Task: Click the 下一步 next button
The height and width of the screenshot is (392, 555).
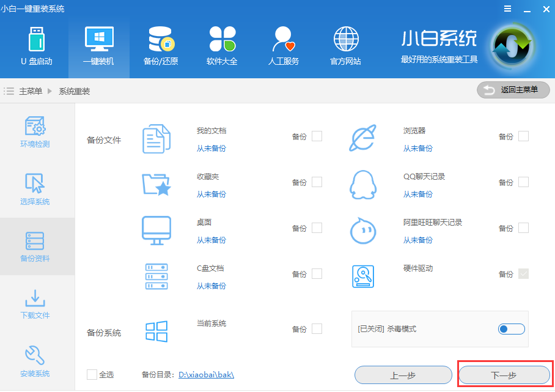Action: pyautogui.click(x=504, y=375)
